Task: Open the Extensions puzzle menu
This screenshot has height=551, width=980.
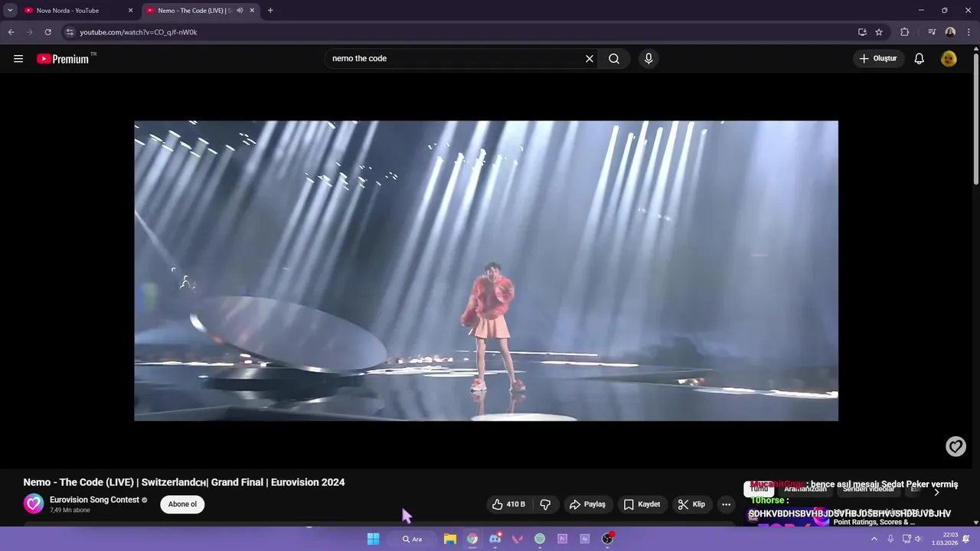Action: [905, 32]
